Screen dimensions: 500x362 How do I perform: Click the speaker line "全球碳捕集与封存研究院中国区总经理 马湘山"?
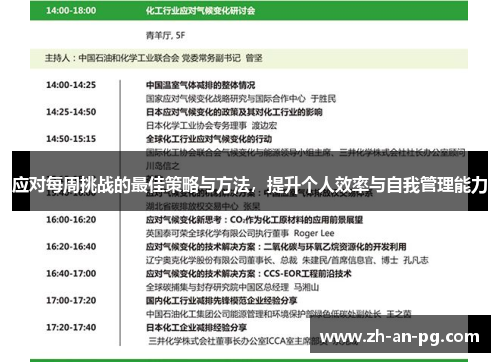click(x=232, y=287)
